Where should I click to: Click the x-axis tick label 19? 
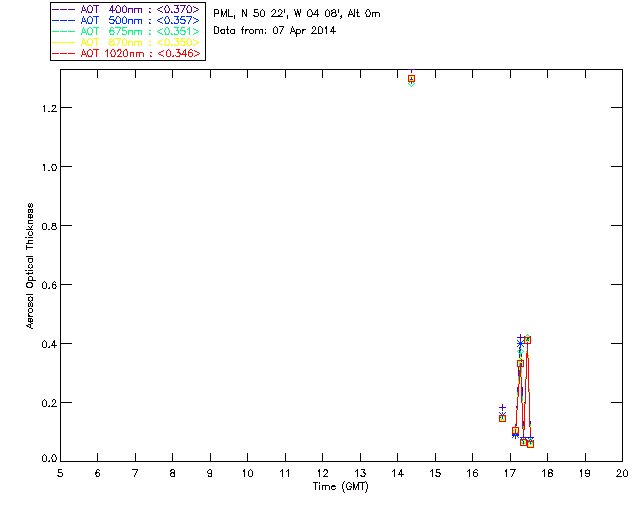[x=585, y=473]
